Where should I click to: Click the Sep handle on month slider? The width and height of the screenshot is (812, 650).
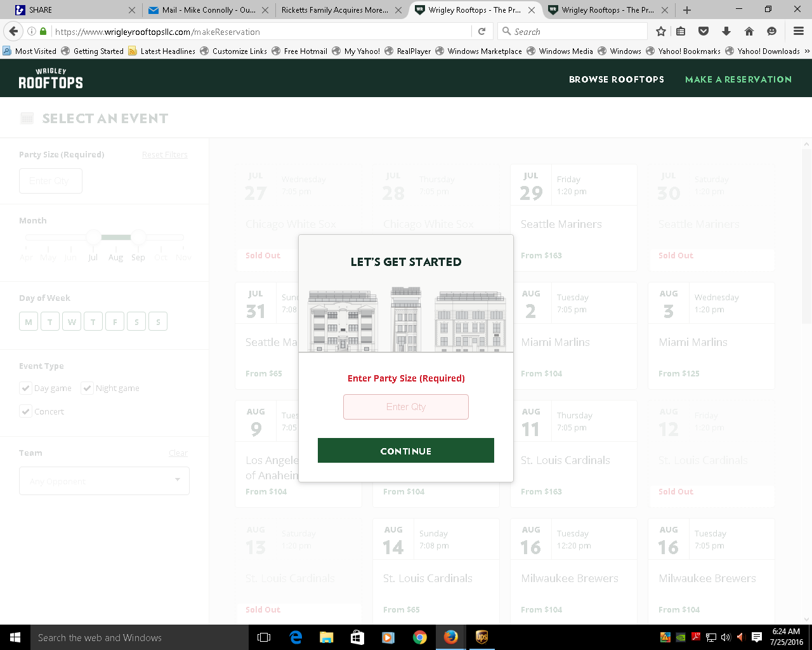138,237
